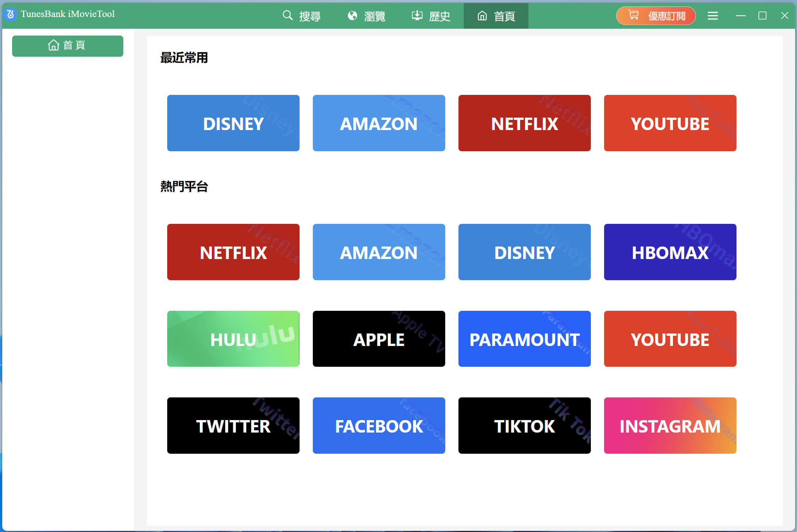797x532 pixels.
Task: Open YOUTUBE from 最近常用 row
Action: 670,123
